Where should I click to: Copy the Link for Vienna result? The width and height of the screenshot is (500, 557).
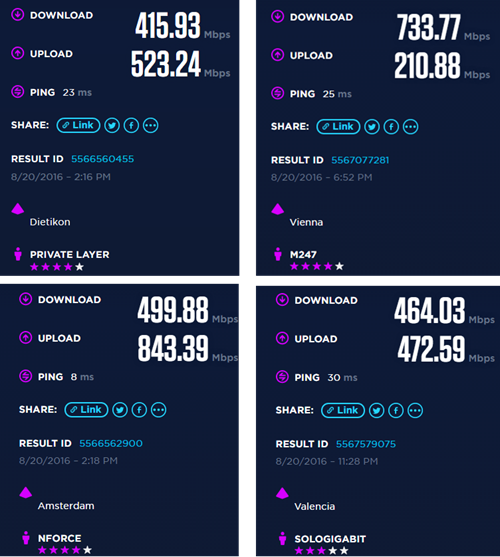pyautogui.click(x=338, y=127)
